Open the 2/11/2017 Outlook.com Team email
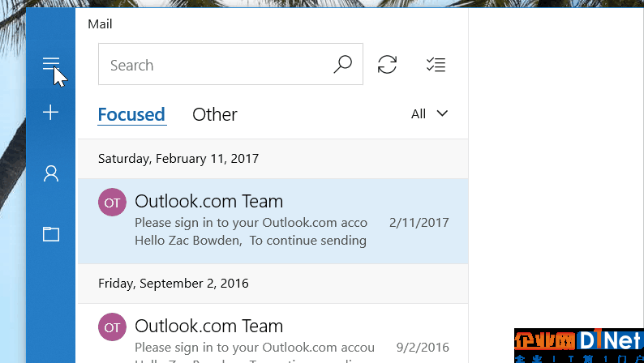Viewport: 644px width, 363px height. pos(273,221)
